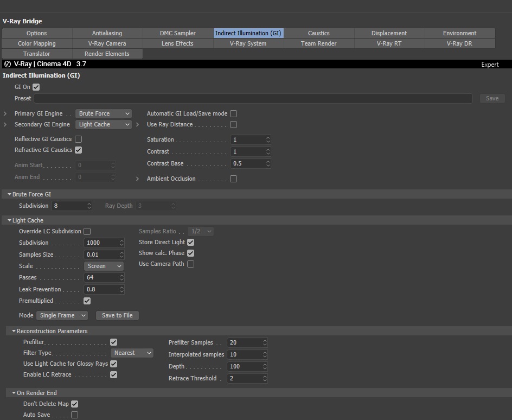
Task: Click the Contrast Base value field
Action: click(x=251, y=164)
